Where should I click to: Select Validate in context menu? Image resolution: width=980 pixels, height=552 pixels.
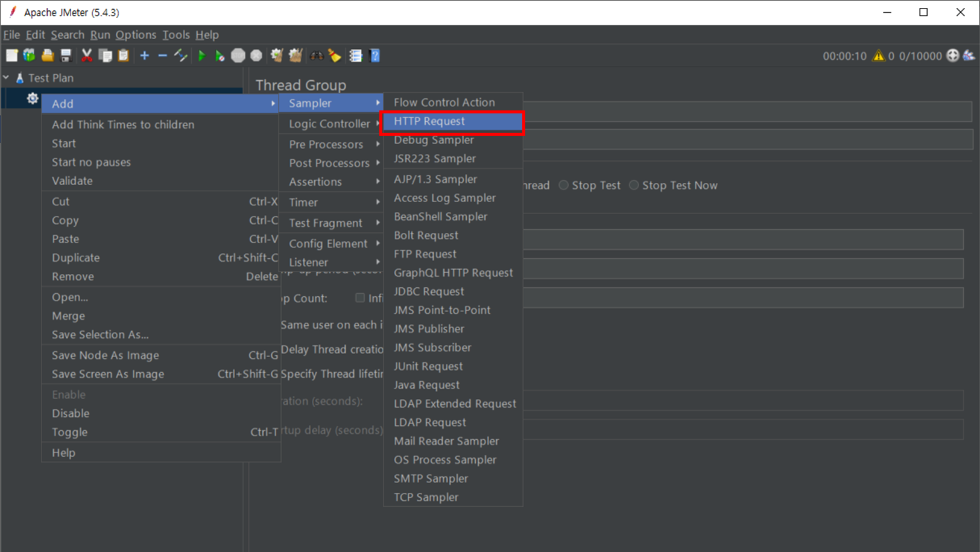pos(161,181)
